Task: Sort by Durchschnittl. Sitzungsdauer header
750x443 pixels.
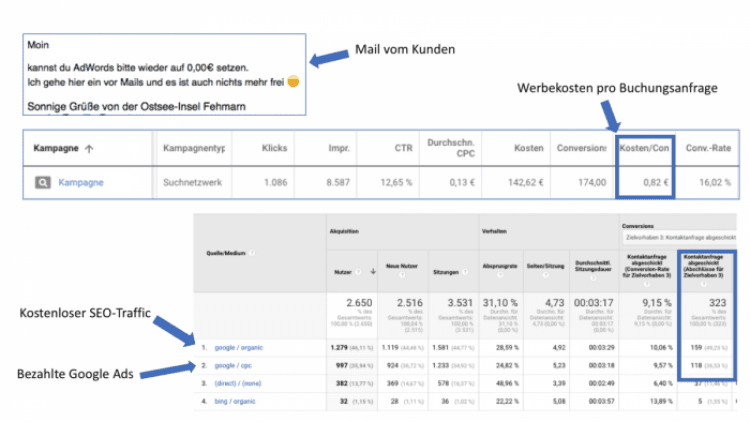Action: click(593, 266)
